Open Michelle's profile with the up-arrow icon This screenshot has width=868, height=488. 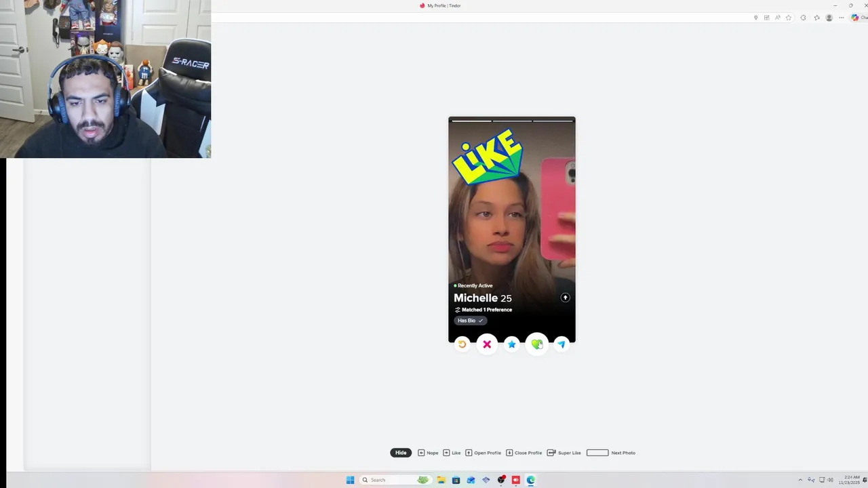566,298
